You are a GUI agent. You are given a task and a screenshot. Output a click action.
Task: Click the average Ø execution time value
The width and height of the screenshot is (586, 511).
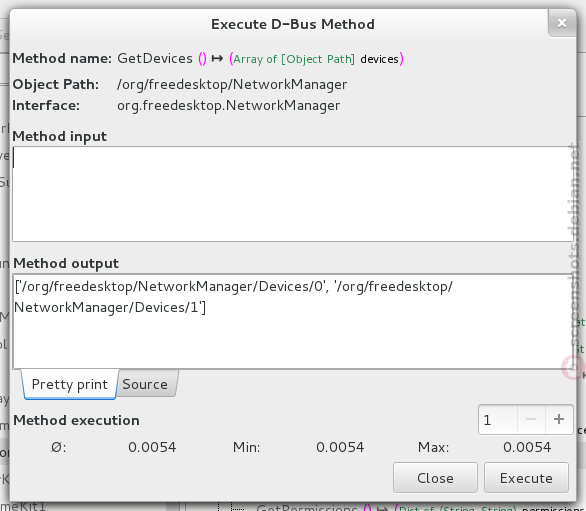(x=152, y=447)
